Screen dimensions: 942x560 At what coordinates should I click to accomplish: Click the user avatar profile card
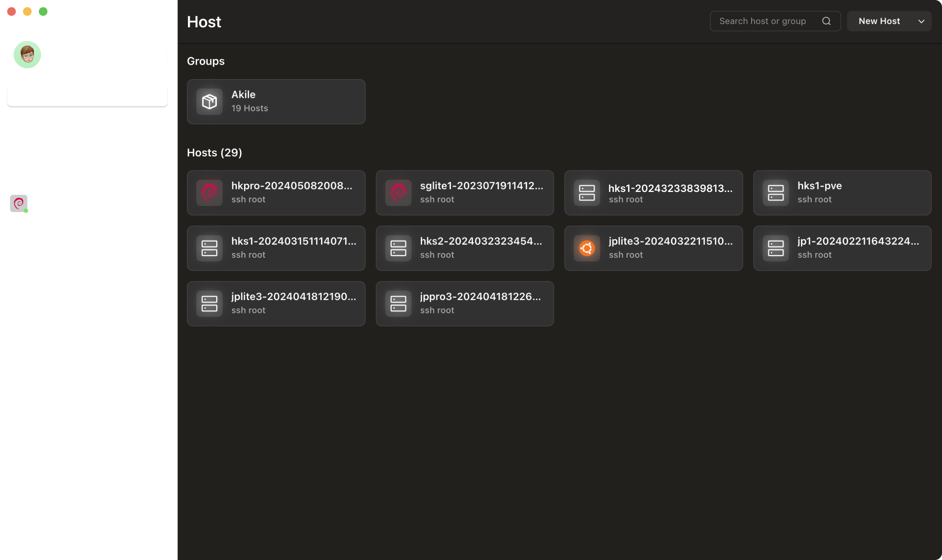tap(87, 54)
